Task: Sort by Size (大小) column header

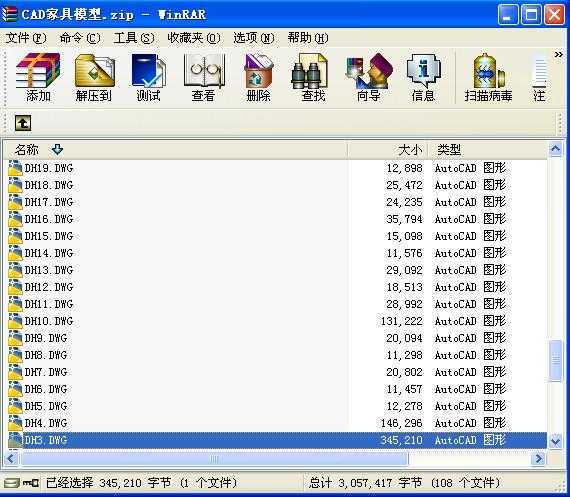Action: click(x=388, y=149)
